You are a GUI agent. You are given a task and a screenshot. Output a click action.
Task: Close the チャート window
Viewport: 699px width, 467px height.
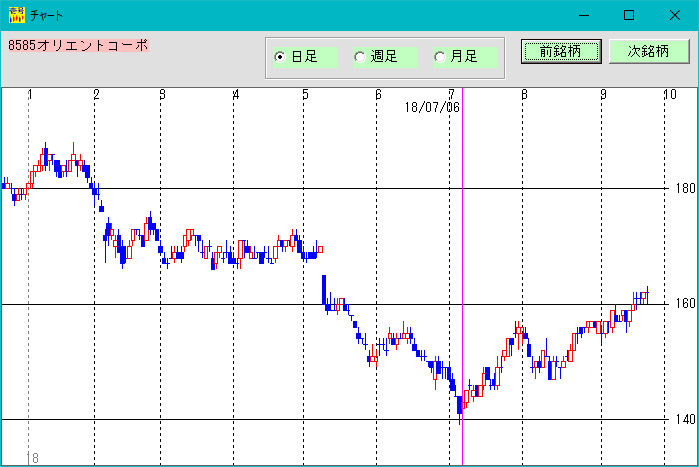(x=675, y=15)
